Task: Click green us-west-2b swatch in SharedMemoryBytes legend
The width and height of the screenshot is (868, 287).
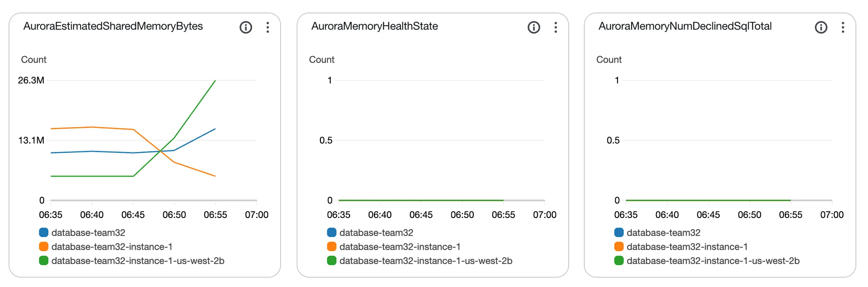Action: (44, 261)
